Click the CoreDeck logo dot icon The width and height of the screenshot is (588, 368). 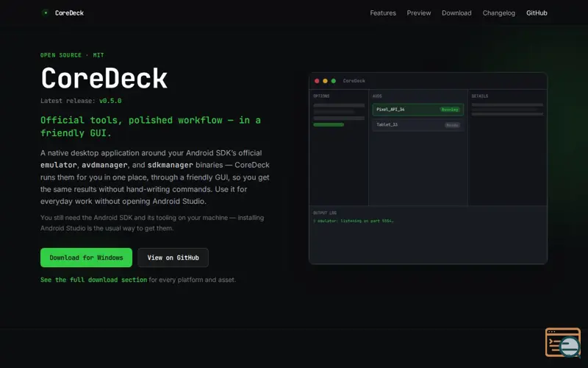click(46, 13)
